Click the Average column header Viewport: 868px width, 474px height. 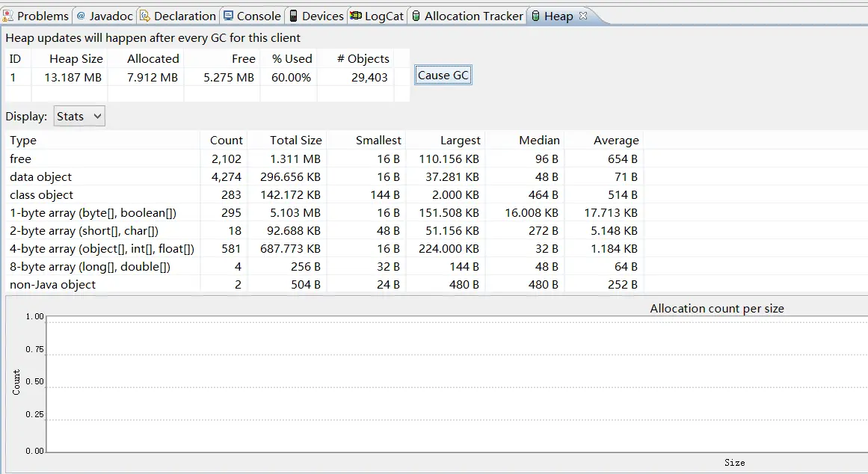[603, 141]
